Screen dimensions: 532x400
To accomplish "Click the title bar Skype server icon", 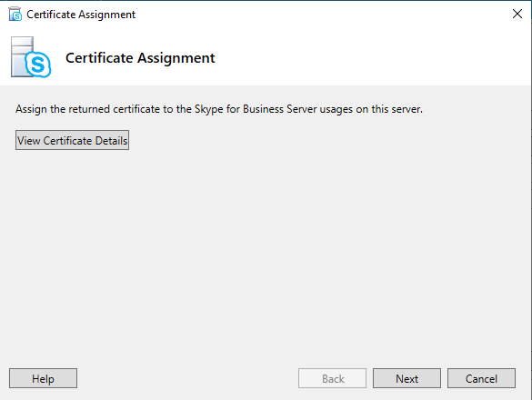I will pyautogui.click(x=15, y=15).
